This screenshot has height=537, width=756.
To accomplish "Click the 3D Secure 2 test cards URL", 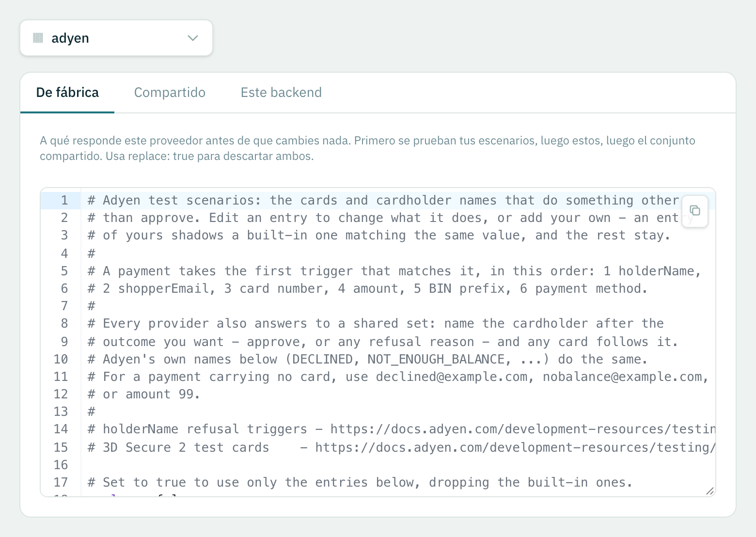I will [x=515, y=447].
